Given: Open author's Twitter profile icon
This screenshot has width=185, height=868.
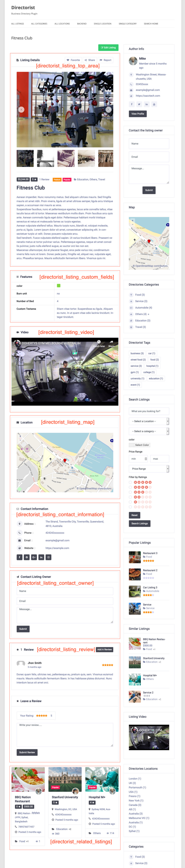Looking at the screenshot, I should pos(139,104).
